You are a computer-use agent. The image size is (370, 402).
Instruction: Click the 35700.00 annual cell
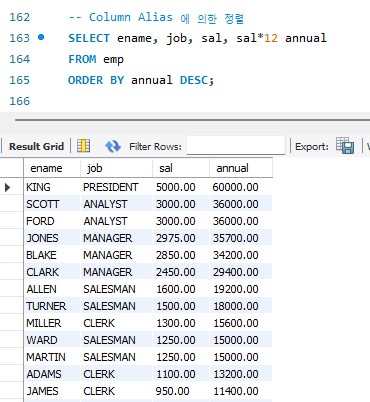click(241, 238)
